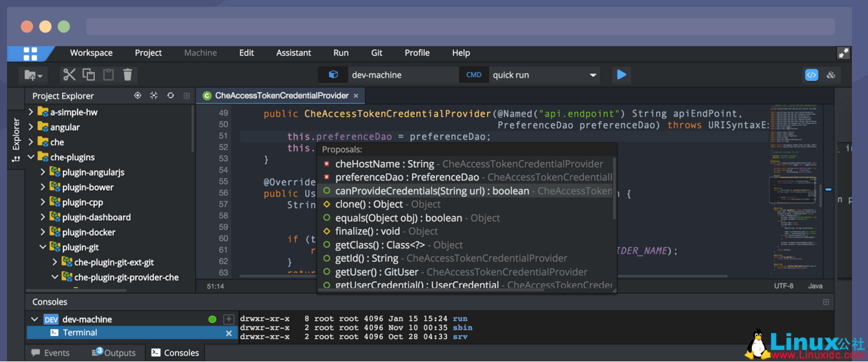Click the target icon in Project Explorer header

(138, 96)
